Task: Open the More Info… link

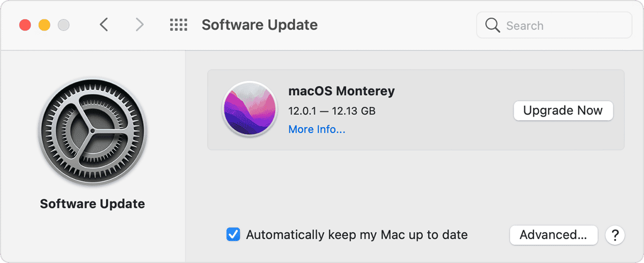Action: coord(317,129)
